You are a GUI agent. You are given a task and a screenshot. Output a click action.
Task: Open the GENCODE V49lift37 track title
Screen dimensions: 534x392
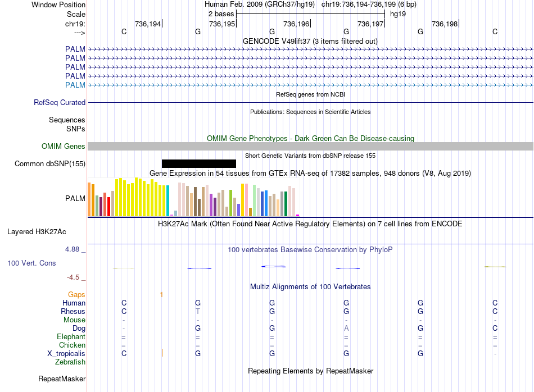[310, 41]
